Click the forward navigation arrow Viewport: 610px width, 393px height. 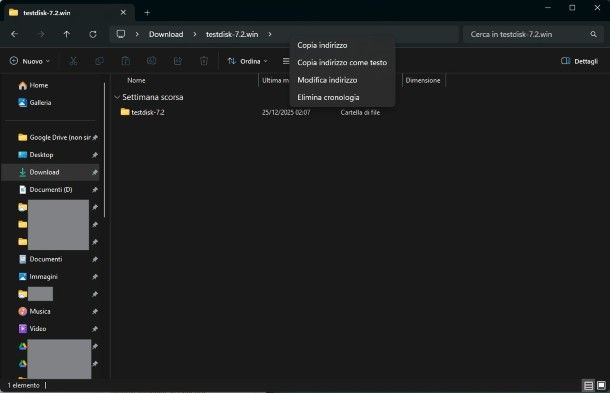[x=41, y=34]
